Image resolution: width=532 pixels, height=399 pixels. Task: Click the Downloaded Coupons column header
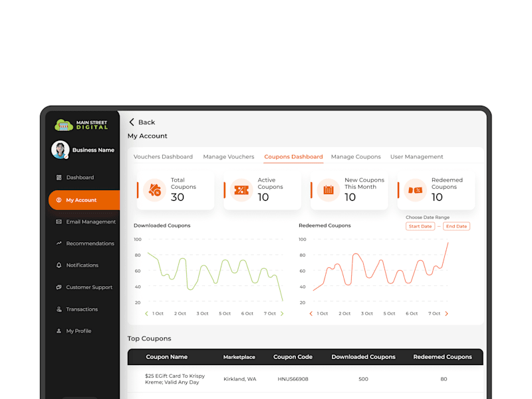(x=363, y=357)
